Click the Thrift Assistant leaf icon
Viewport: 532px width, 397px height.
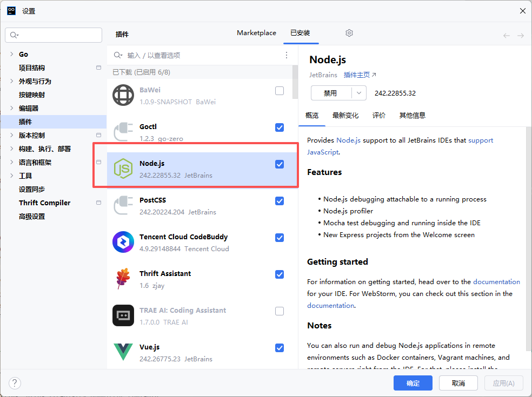[x=123, y=279]
